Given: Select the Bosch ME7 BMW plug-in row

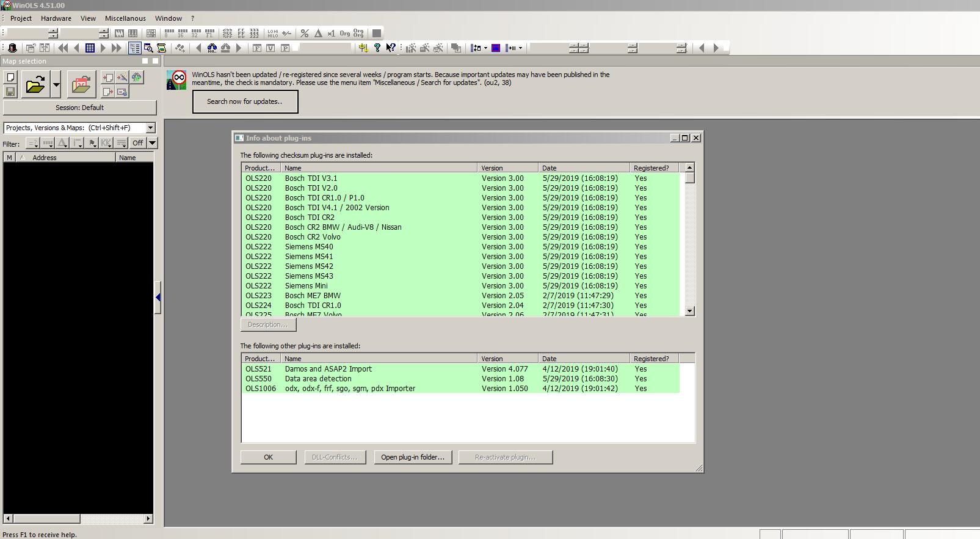Looking at the screenshot, I should 313,296.
